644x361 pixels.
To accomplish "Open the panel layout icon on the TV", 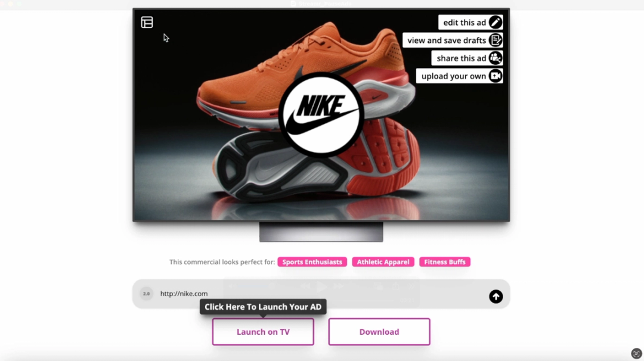I will [147, 22].
